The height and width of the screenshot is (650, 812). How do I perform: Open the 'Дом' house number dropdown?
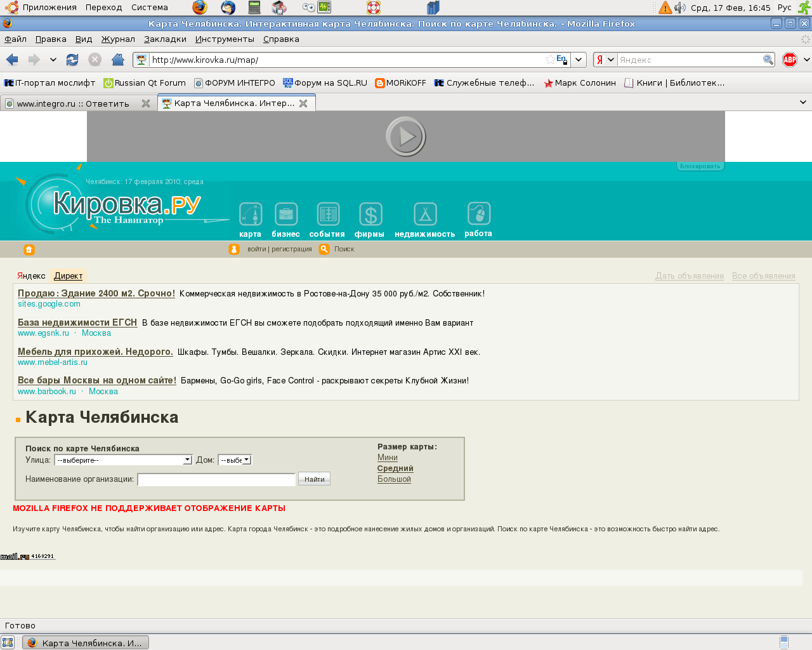click(x=235, y=460)
